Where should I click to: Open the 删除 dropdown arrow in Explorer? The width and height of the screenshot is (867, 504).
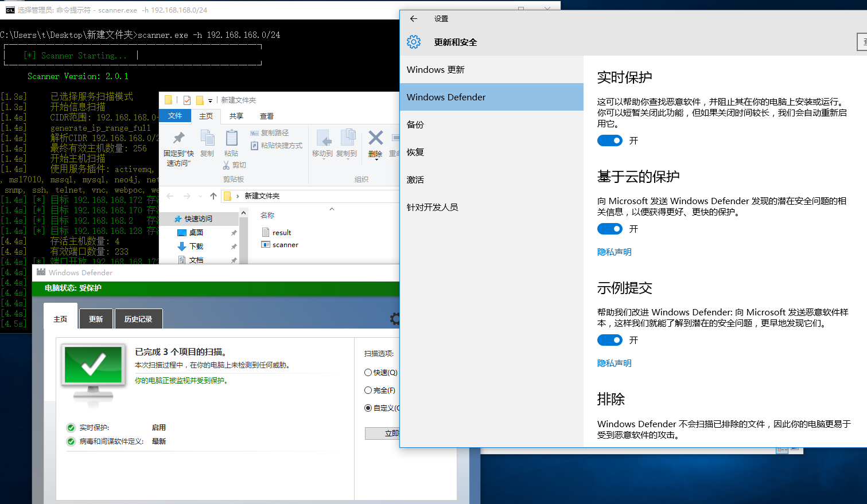click(x=376, y=160)
